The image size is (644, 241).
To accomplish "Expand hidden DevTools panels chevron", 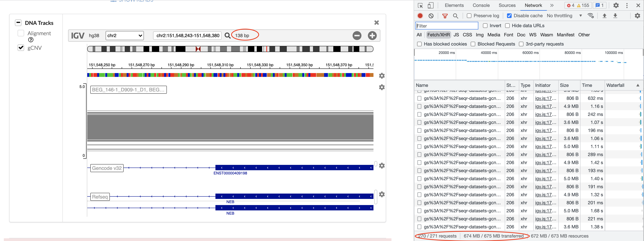I will pyautogui.click(x=552, y=5).
